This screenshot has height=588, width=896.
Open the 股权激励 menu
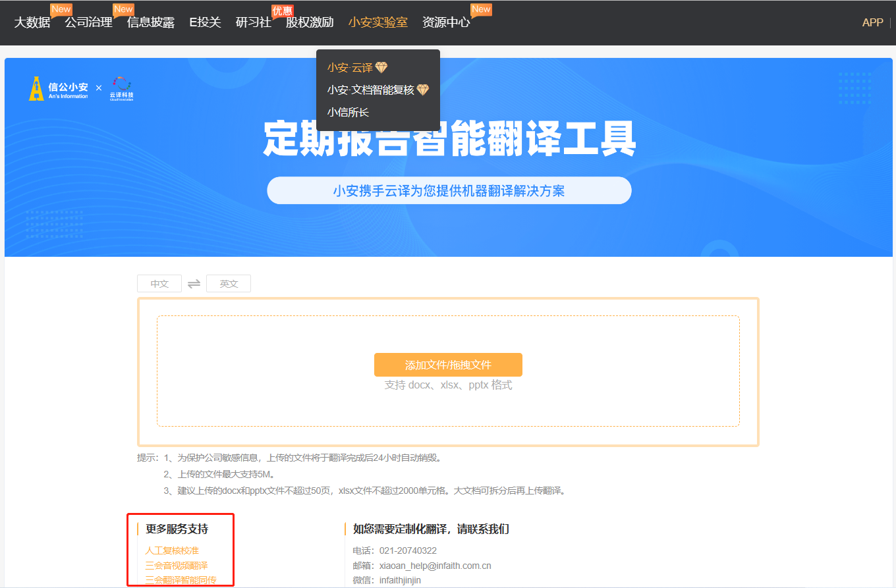(x=310, y=22)
